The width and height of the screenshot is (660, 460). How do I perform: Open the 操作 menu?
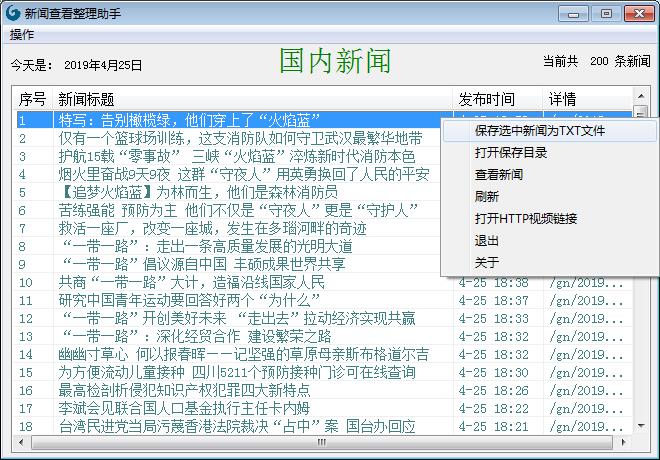coord(22,35)
